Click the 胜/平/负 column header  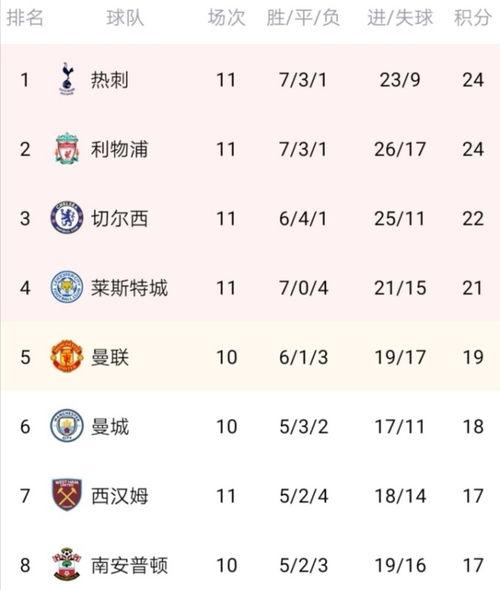click(x=303, y=18)
